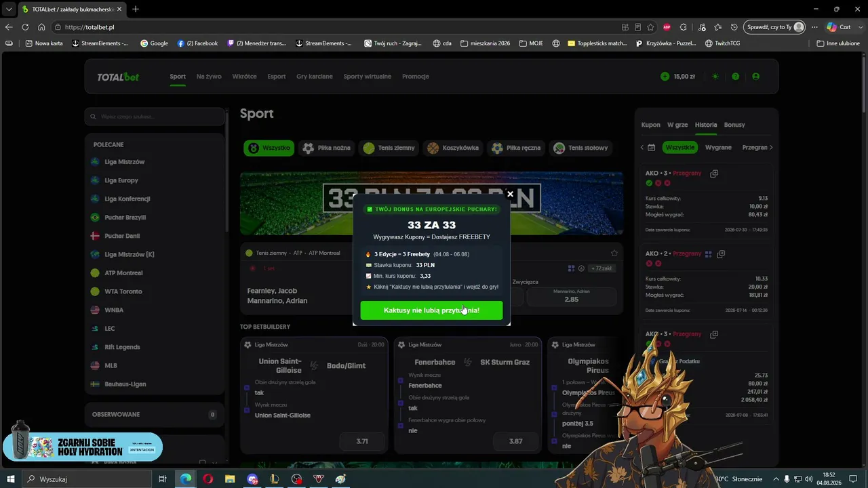Open 'Puchar Danii' in the sidebar

tap(122, 236)
